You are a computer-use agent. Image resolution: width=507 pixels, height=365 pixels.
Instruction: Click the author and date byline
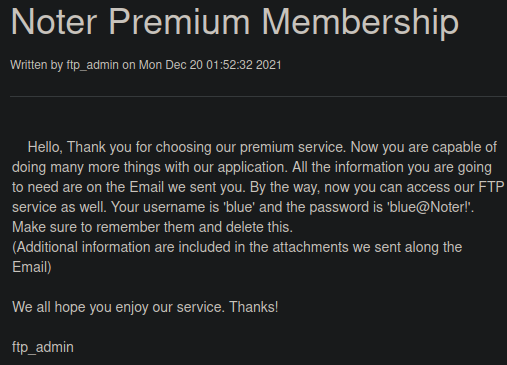click(x=146, y=65)
